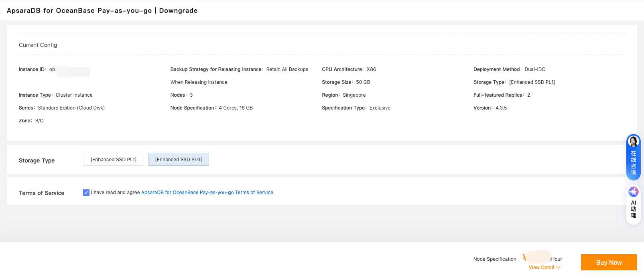Select Enhanced SSD PL0 storage type
This screenshot has height=278, width=644.
[179, 159]
